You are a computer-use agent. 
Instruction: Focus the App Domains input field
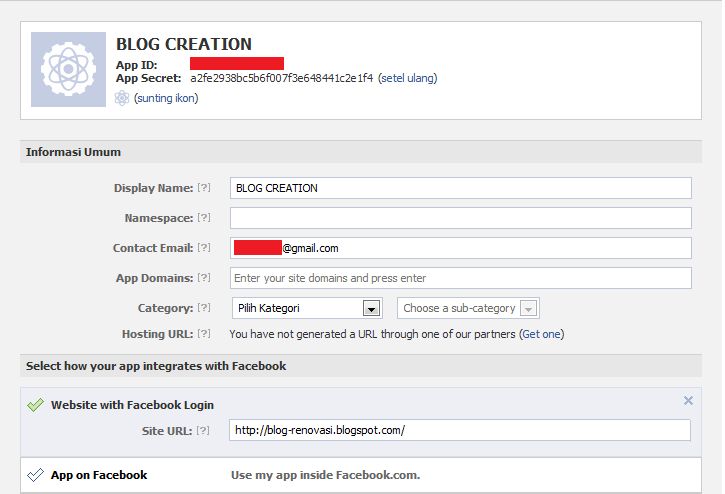[x=461, y=278]
